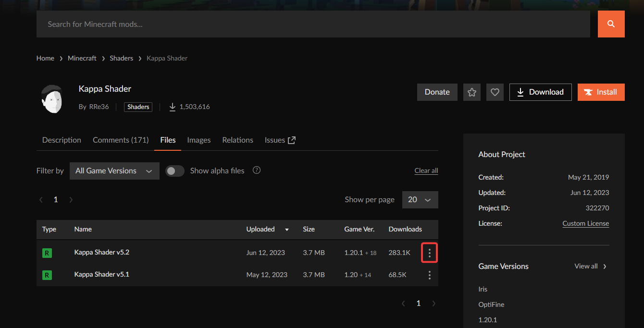Open the Show per page 20 dropdown
Viewport: 644px width, 328px height.
click(420, 199)
